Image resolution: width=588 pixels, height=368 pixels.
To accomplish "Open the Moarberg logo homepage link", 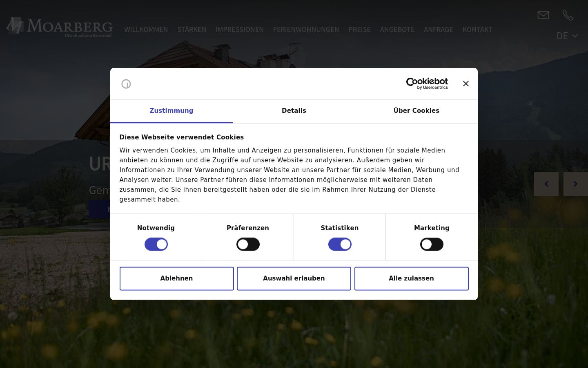I will click(x=60, y=27).
